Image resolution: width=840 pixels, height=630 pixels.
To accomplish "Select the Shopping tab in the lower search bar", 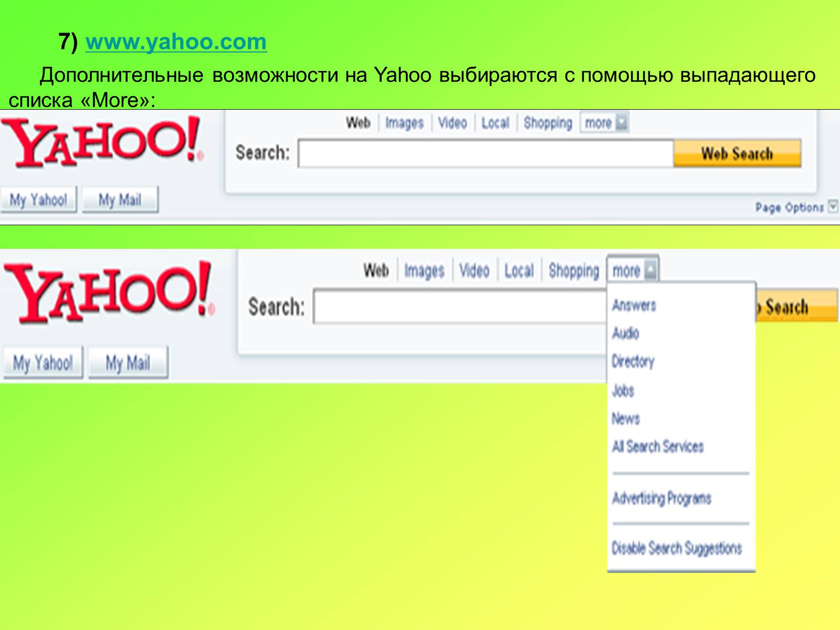I will (574, 271).
